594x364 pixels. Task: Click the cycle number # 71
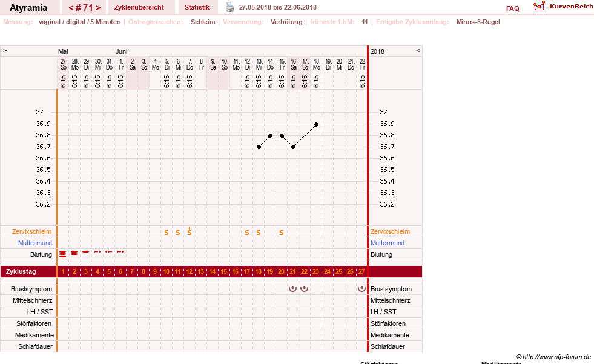click(x=85, y=8)
